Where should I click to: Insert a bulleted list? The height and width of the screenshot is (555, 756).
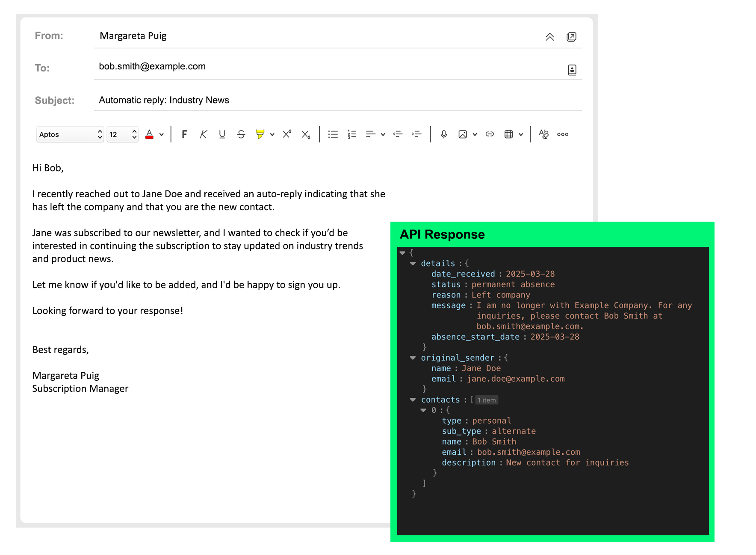coord(333,134)
